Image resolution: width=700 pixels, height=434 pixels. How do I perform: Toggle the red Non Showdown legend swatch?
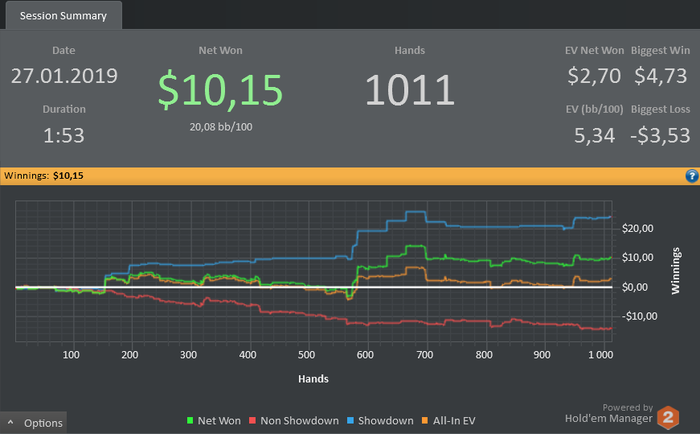pyautogui.click(x=252, y=421)
